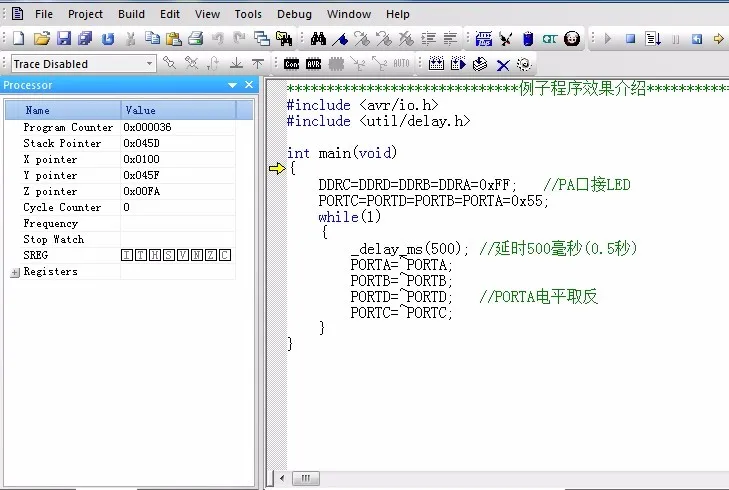Click the QT icon in toolbar
This screenshot has width=729, height=490.
point(550,39)
